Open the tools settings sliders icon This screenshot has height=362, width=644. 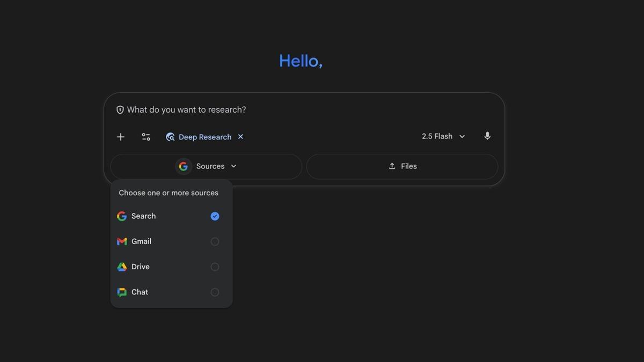(146, 137)
